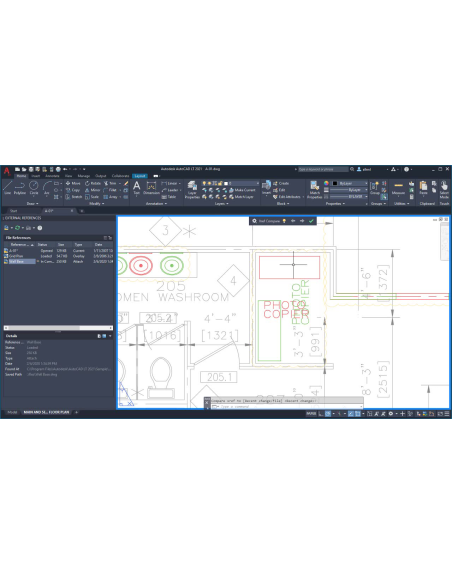Toggle layer on/off lightbulb in Layers panel
The width and height of the screenshot is (452, 584).
pyautogui.click(x=204, y=183)
